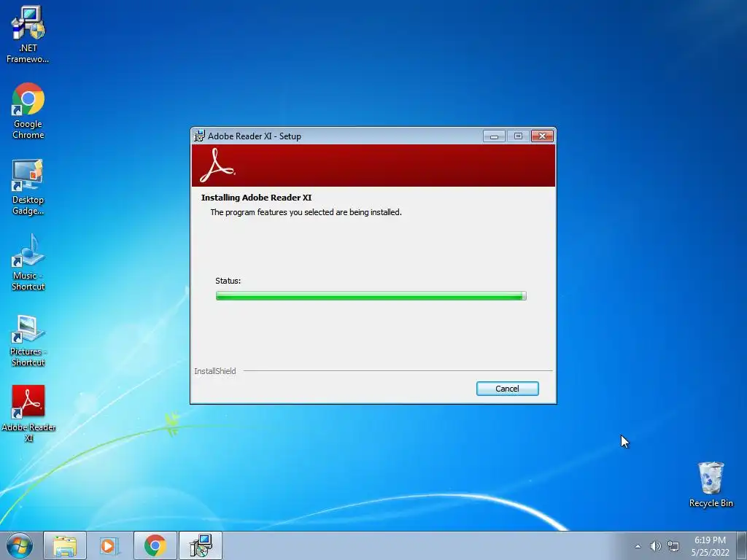Show hidden system tray icons arrow
Screen dimensions: 747x560
coord(638,546)
